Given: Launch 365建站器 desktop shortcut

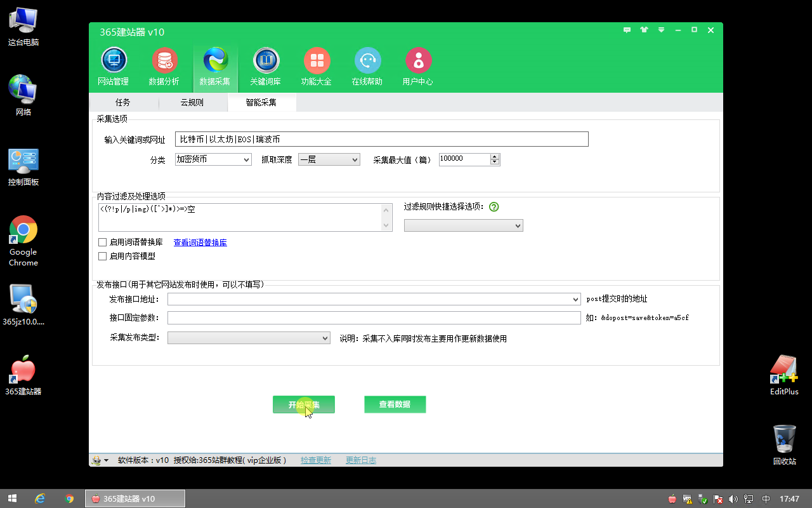Looking at the screenshot, I should (x=23, y=375).
